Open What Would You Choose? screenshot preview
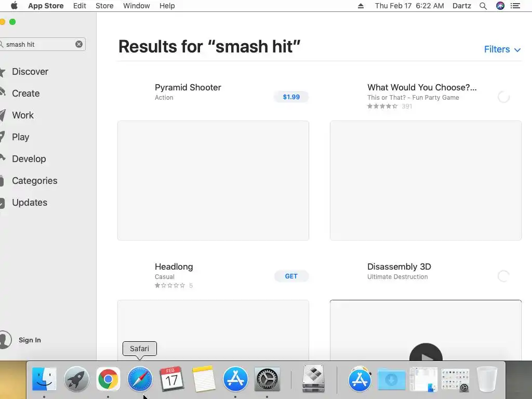This screenshot has width=532, height=399. [425, 180]
